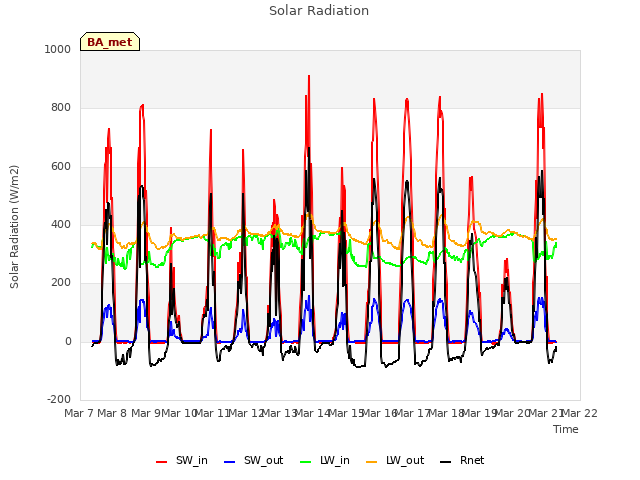Click the 400 y-axis tick label
640x480 pixels.
(x=61, y=224)
